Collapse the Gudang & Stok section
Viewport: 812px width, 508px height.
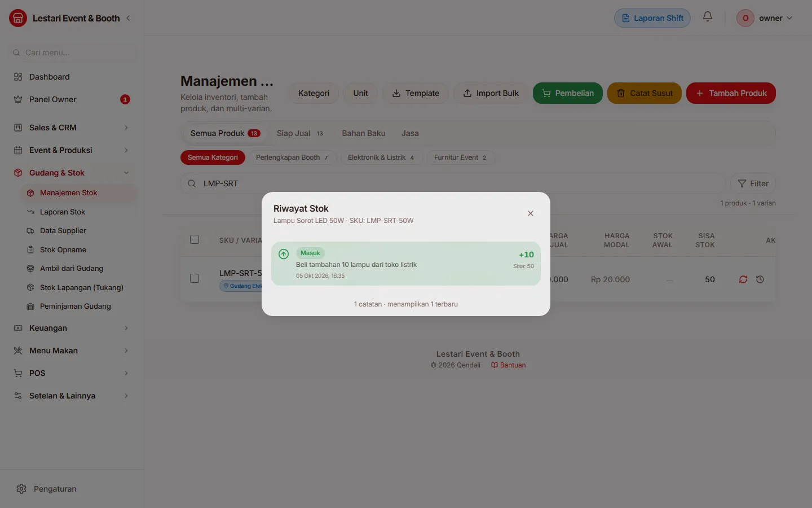tap(72, 173)
